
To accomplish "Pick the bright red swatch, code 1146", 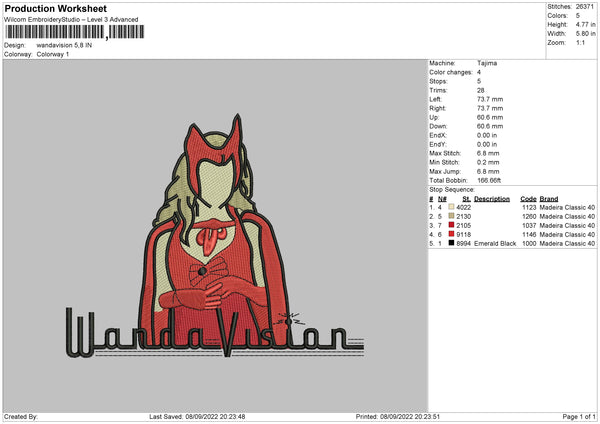I will click(453, 233).
